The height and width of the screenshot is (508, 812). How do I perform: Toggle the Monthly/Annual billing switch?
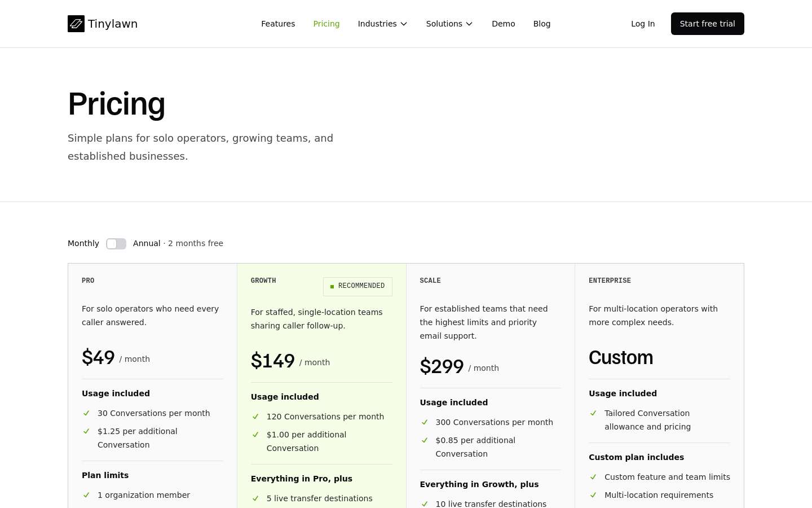116,244
